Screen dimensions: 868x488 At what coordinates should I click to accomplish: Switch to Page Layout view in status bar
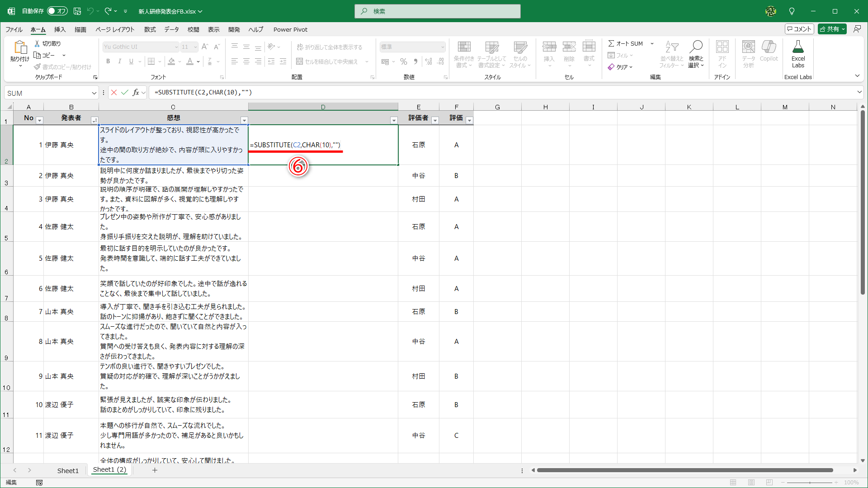[751, 483]
